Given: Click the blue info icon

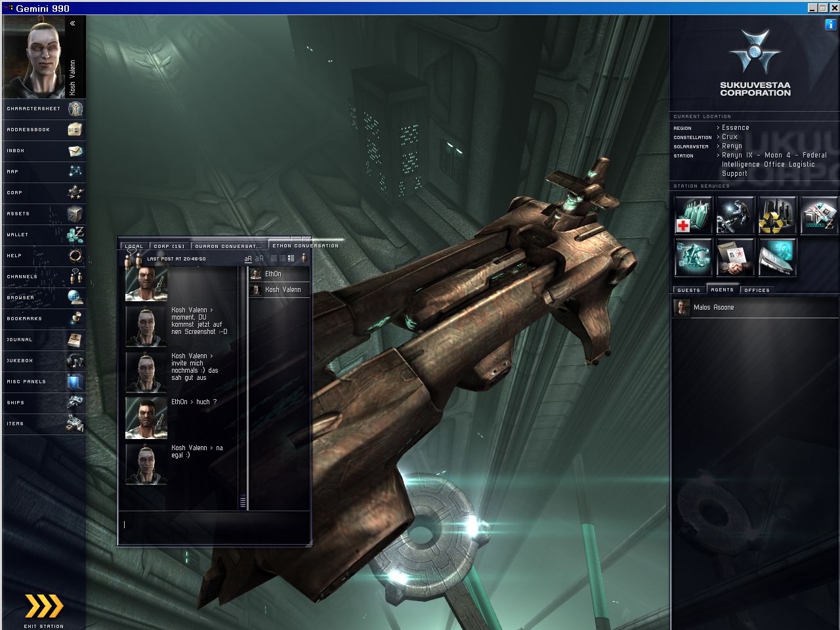Looking at the screenshot, I should click(831, 24).
